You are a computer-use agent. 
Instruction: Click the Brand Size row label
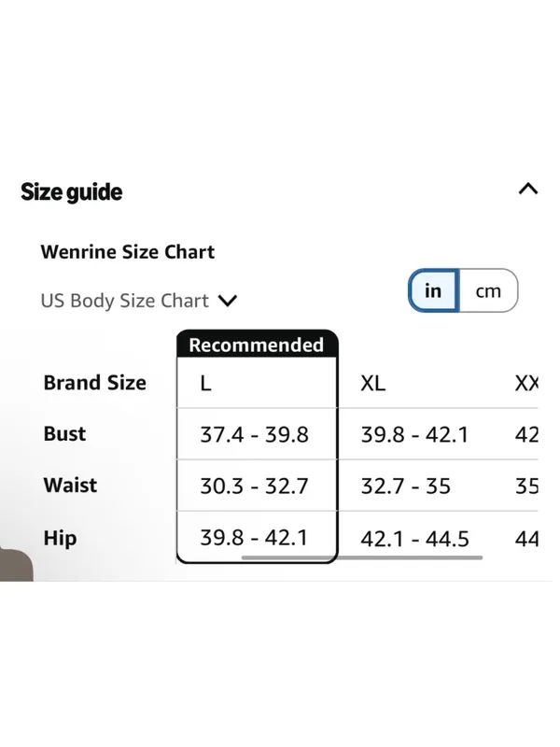tap(95, 383)
